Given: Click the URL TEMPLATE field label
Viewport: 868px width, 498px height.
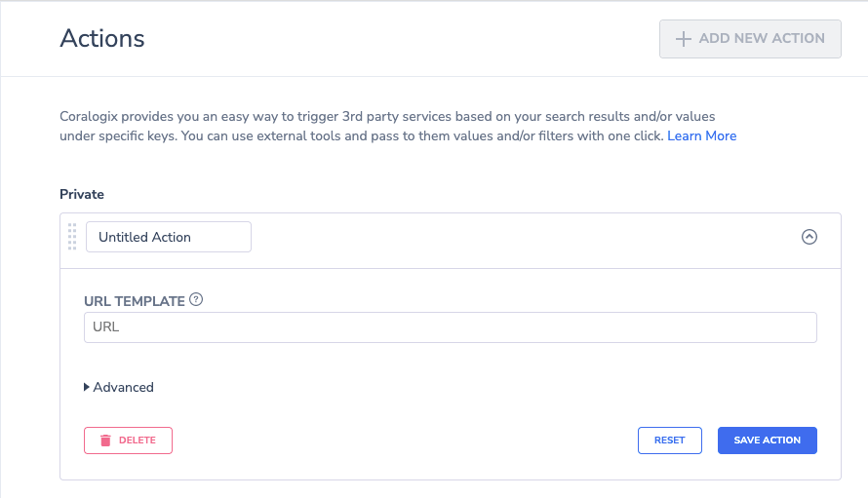Looking at the screenshot, I should (135, 301).
